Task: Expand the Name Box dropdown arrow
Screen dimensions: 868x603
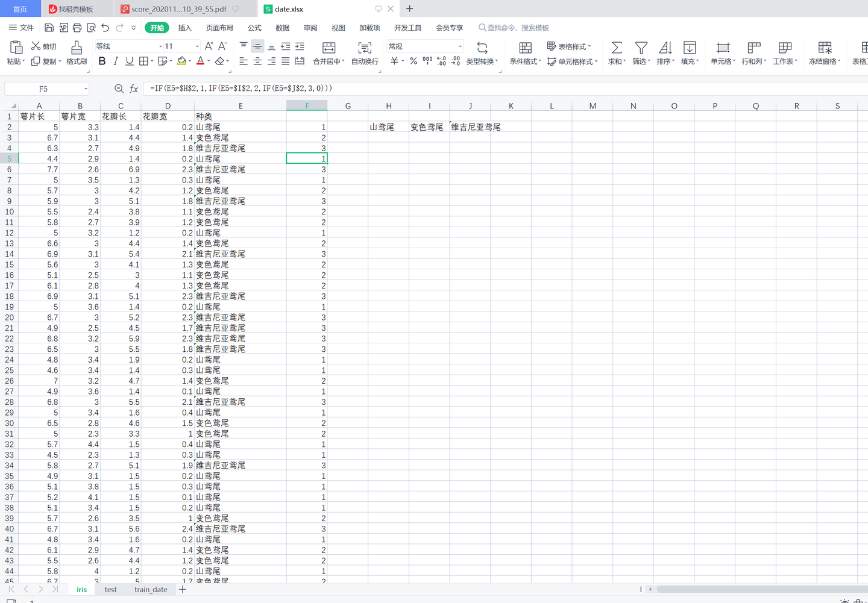Action: (86, 89)
